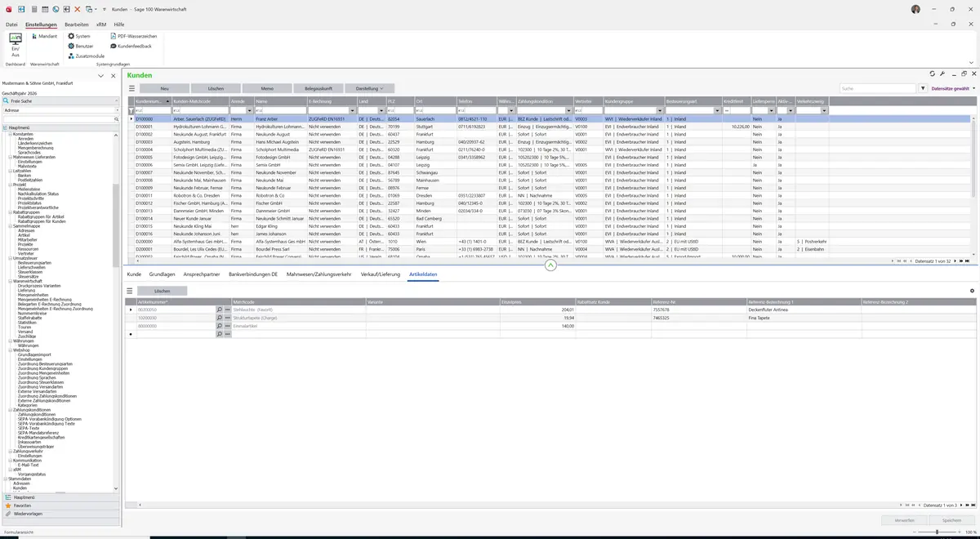The height and width of the screenshot is (539, 980).
Task: Select Rabattgruppen für Kunden tree item
Action: [x=42, y=221]
